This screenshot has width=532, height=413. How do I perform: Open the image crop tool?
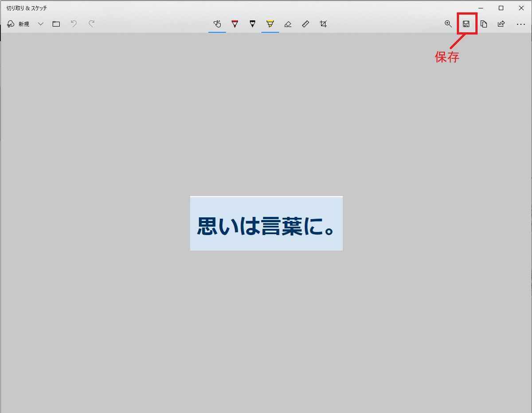[323, 24]
